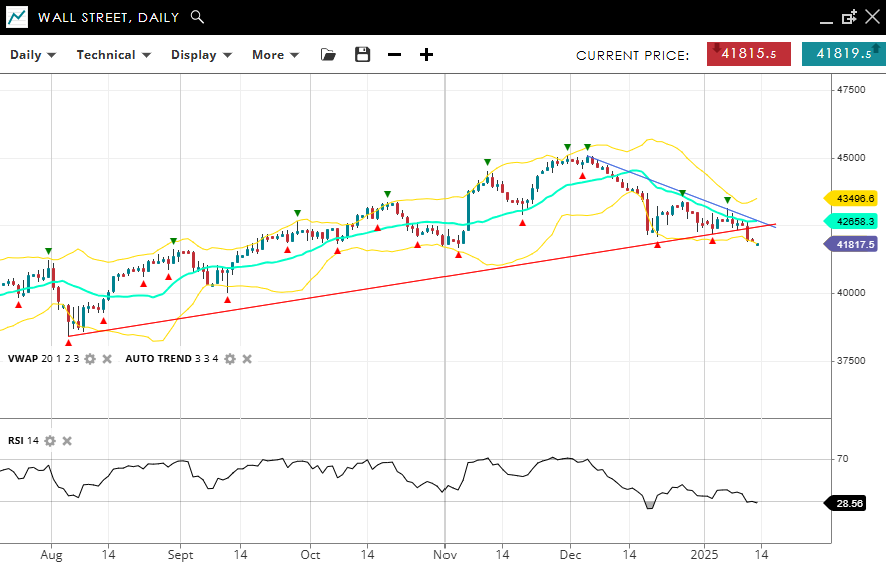Pop out the chart into new window
Image resolution: width=886 pixels, height=564 pixels.
click(849, 17)
